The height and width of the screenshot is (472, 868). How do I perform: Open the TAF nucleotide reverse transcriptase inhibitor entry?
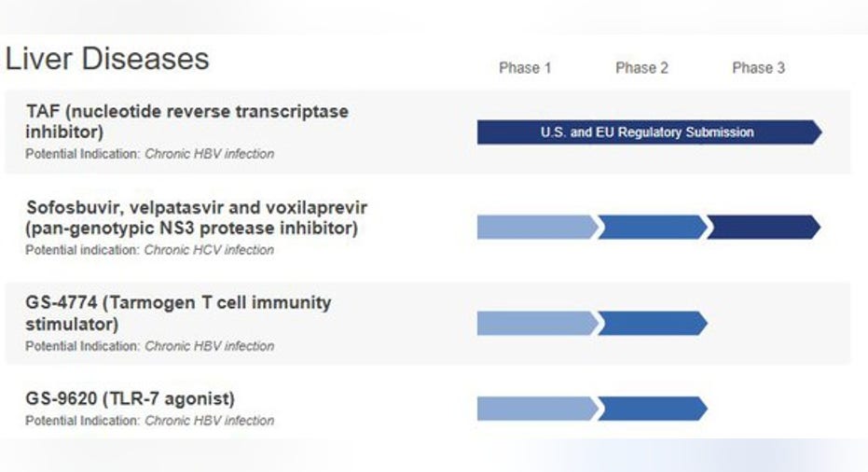[187, 121]
